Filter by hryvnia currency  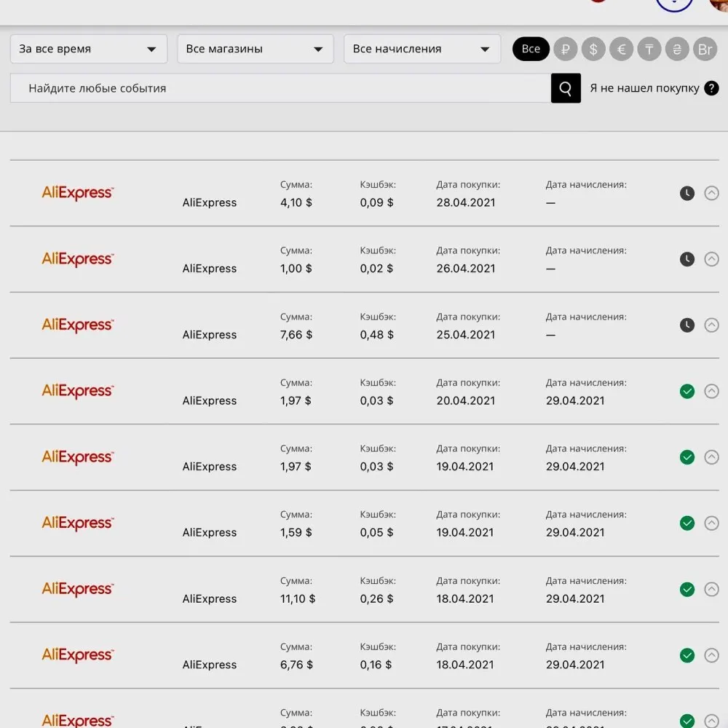677,49
